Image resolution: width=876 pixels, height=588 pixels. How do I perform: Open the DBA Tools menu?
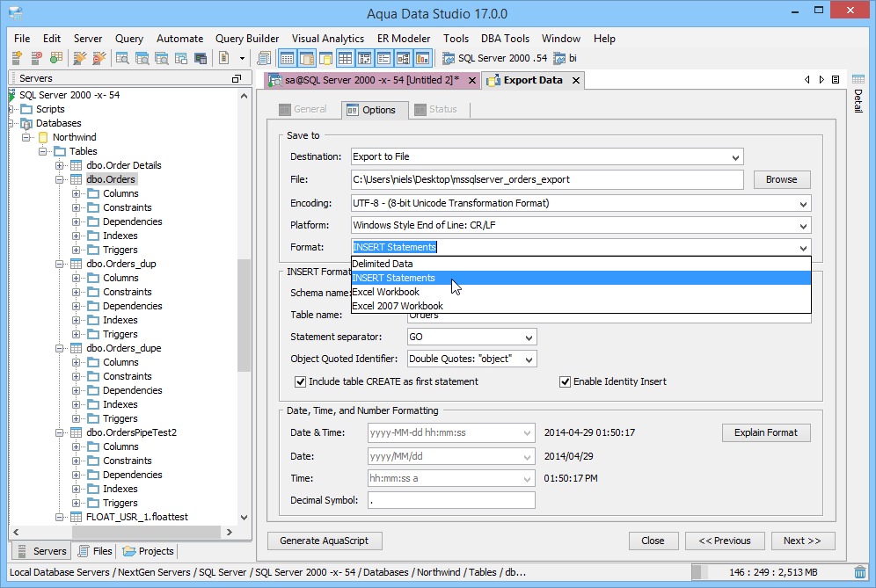[505, 39]
